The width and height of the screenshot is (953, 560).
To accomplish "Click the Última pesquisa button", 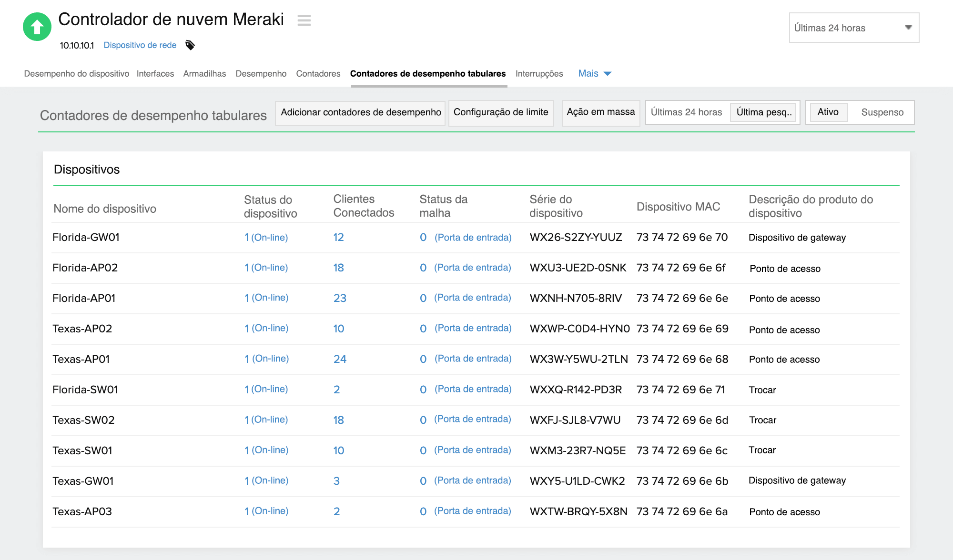I will click(x=763, y=112).
